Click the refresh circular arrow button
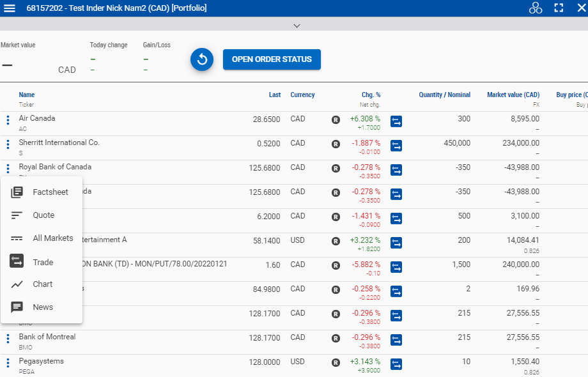Viewport: 588px width, 377px height. click(x=202, y=59)
